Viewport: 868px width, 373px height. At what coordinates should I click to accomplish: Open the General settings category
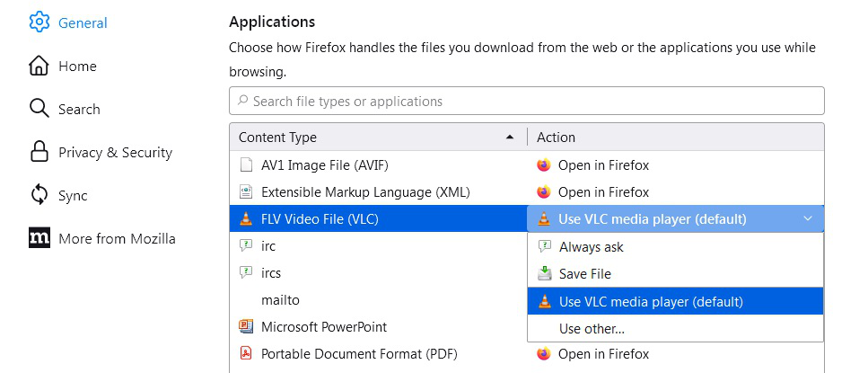click(x=68, y=22)
